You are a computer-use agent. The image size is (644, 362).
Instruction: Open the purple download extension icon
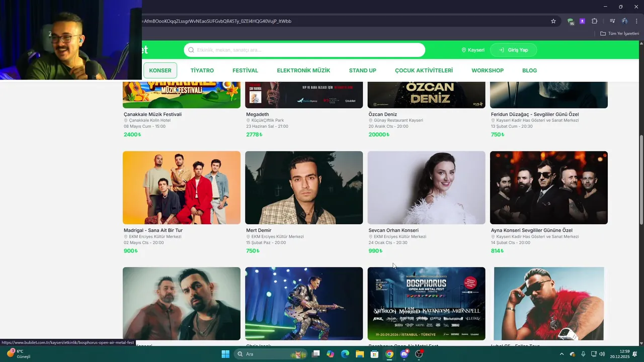pyautogui.click(x=582, y=21)
